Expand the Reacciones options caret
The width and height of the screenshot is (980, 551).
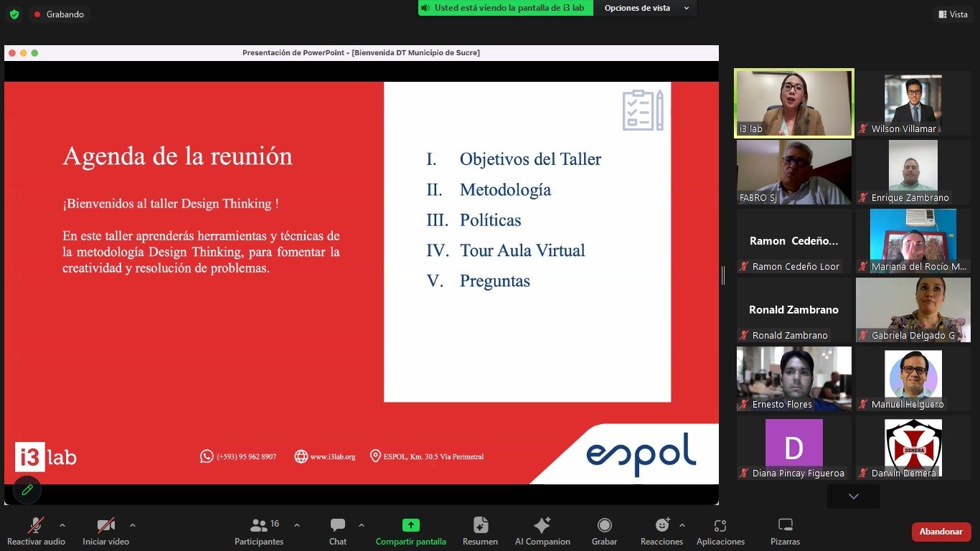[x=682, y=525]
